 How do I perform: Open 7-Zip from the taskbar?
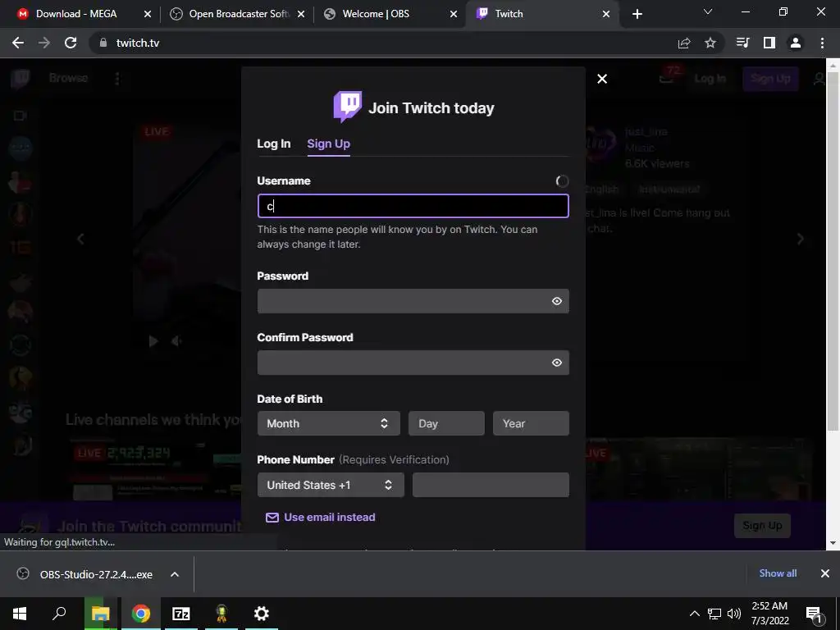click(181, 614)
